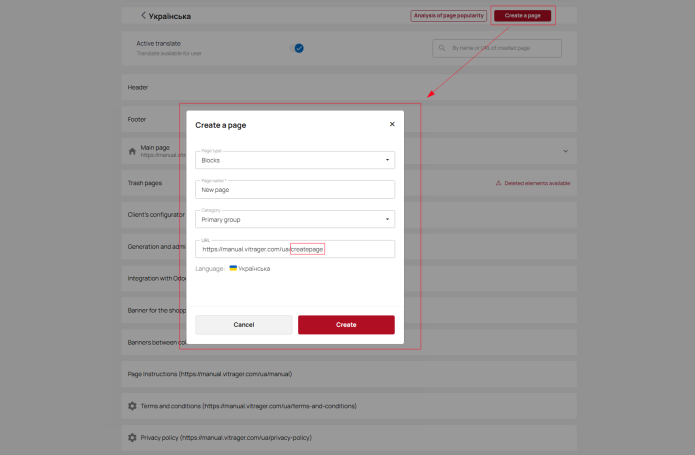Open the Header section

(349, 87)
